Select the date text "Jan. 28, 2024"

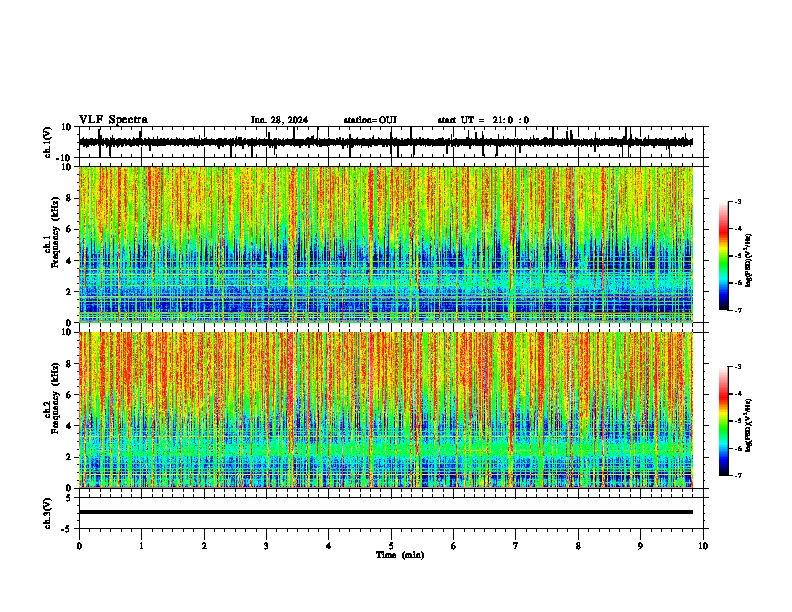[279, 120]
